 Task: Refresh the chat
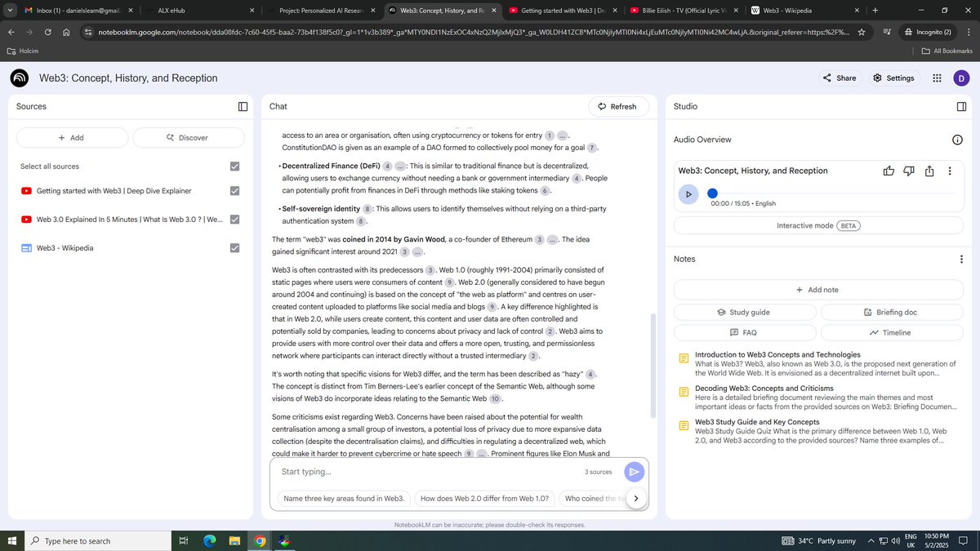617,106
